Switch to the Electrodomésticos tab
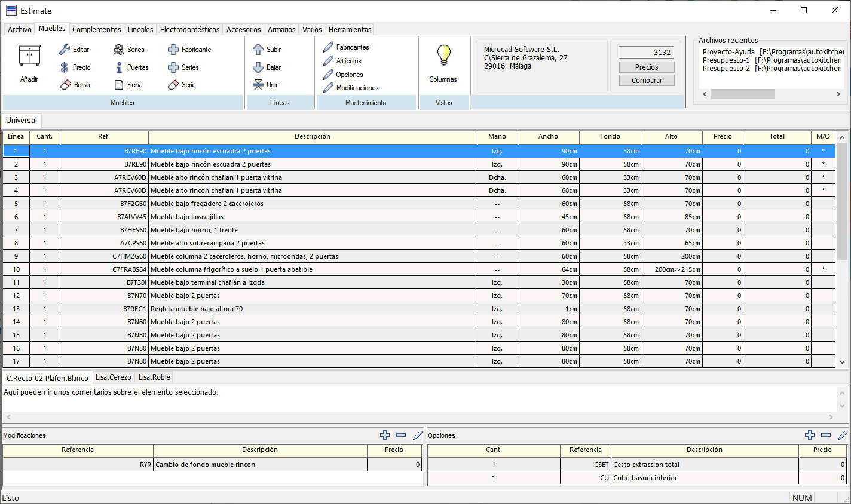Viewport: 851px width, 504px height. (189, 29)
